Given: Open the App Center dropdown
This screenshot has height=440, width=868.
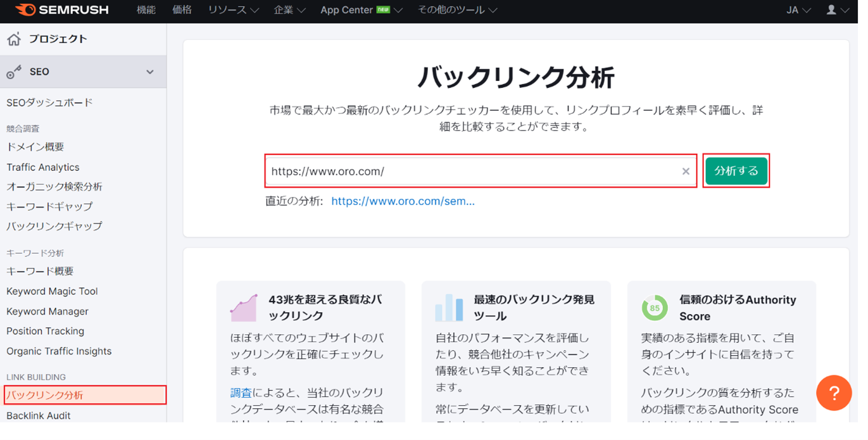Looking at the screenshot, I should pyautogui.click(x=361, y=10).
